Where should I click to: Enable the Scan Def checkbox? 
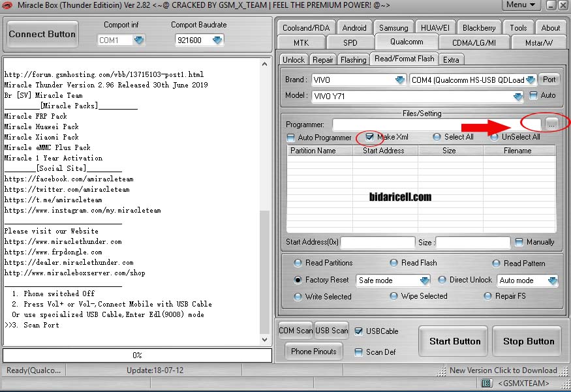pos(358,352)
